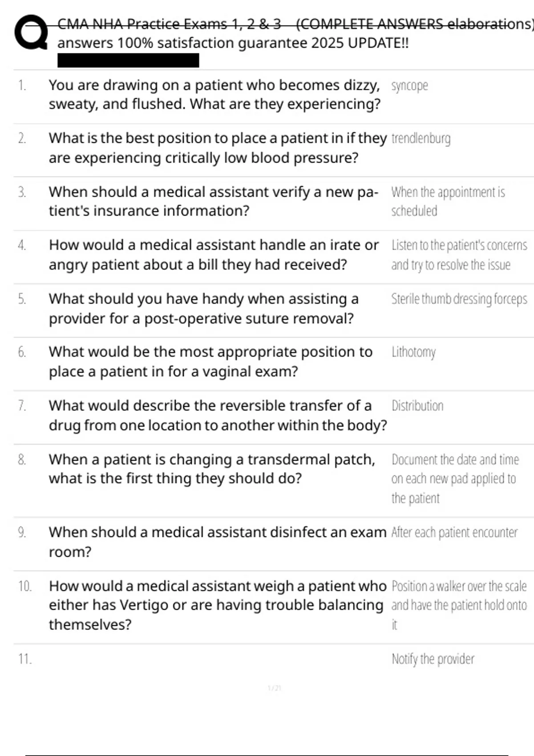534x756 pixels.
Task: Click the answer 'Notify the provider'
Action: [433, 659]
